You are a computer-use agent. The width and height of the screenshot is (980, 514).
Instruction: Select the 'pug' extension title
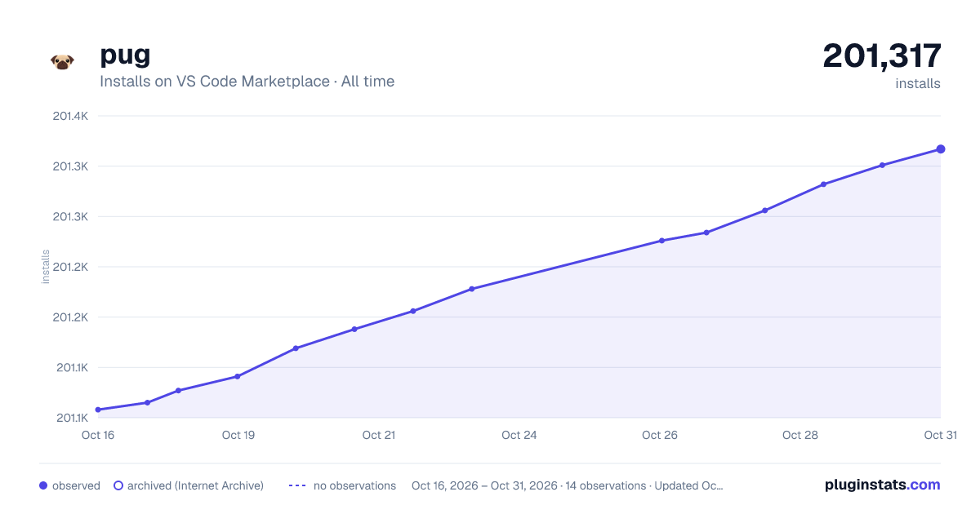tap(125, 55)
